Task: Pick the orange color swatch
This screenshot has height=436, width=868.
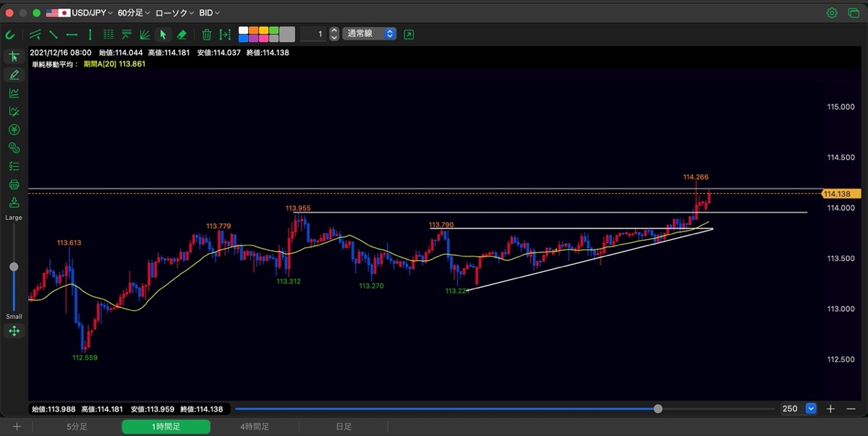Action: (x=254, y=30)
